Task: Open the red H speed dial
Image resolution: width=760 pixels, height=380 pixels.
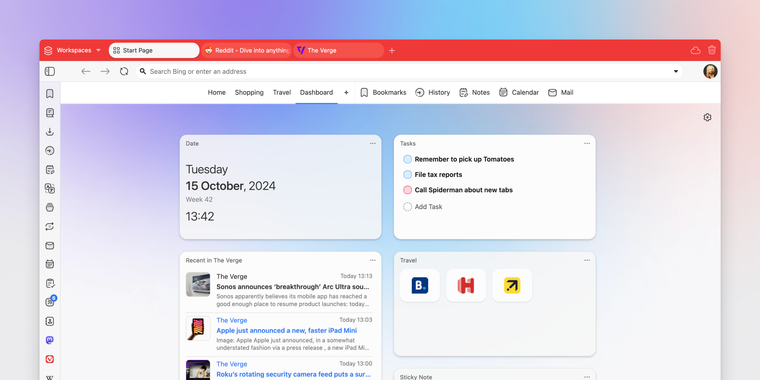Action: tap(466, 285)
